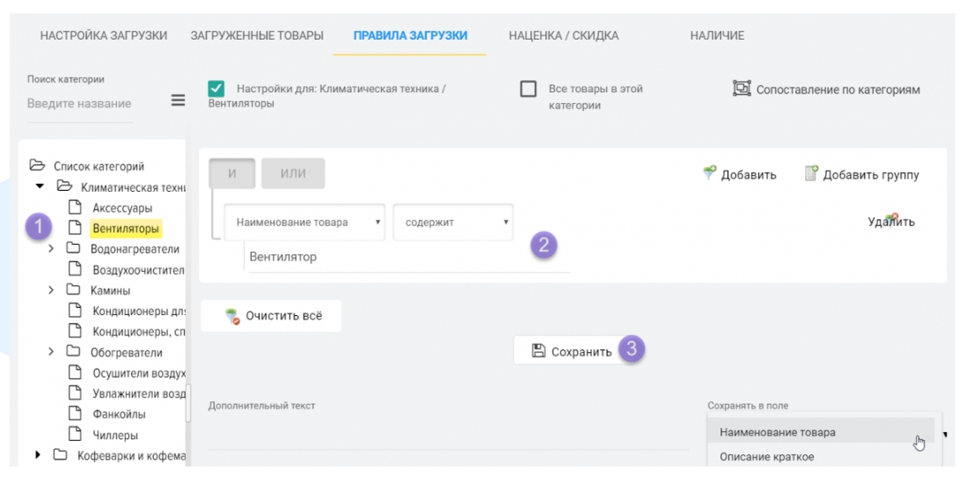980x477 pixels.
Task: Expand the Камины tree node
Action: click(51, 290)
